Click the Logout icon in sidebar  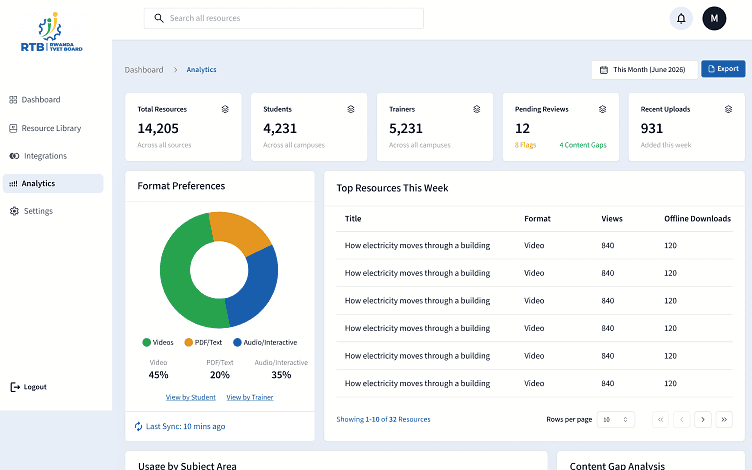(x=15, y=387)
